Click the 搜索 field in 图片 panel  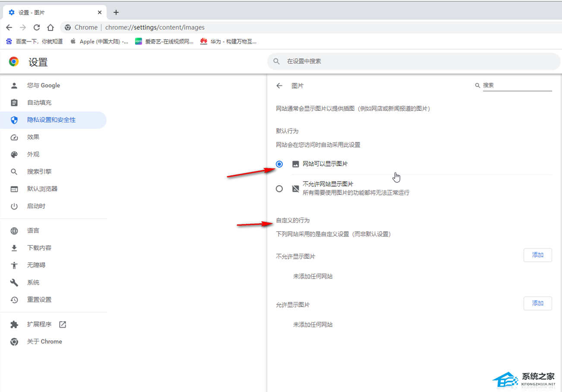tap(517, 85)
